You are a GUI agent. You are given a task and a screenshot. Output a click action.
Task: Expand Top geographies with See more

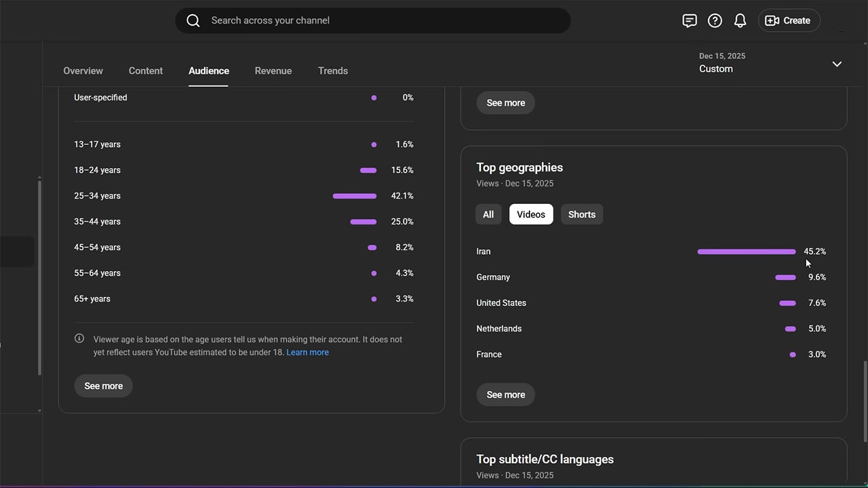coord(505,394)
